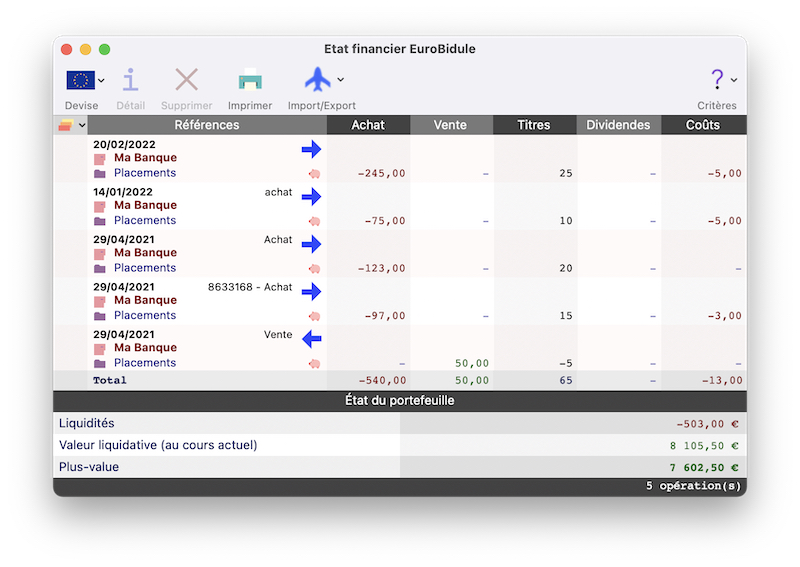Click the Ma Banque account icon on the Vente row
800x567 pixels.
99,349
